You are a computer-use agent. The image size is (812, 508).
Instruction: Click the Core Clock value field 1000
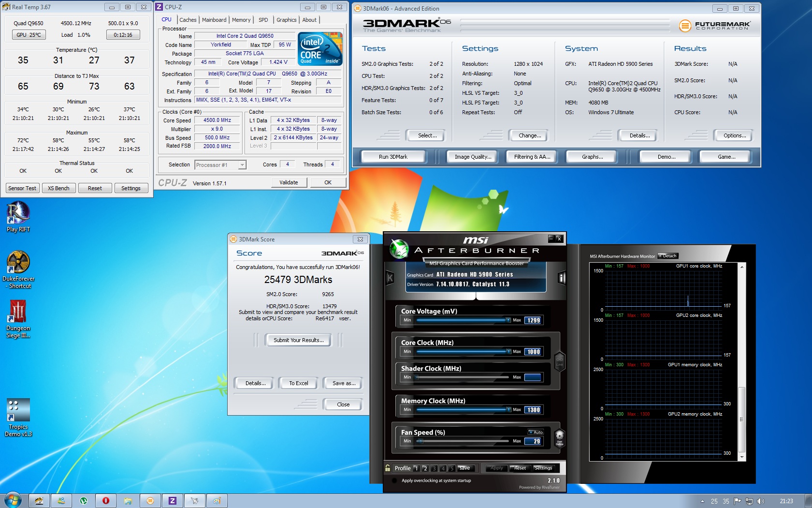533,352
